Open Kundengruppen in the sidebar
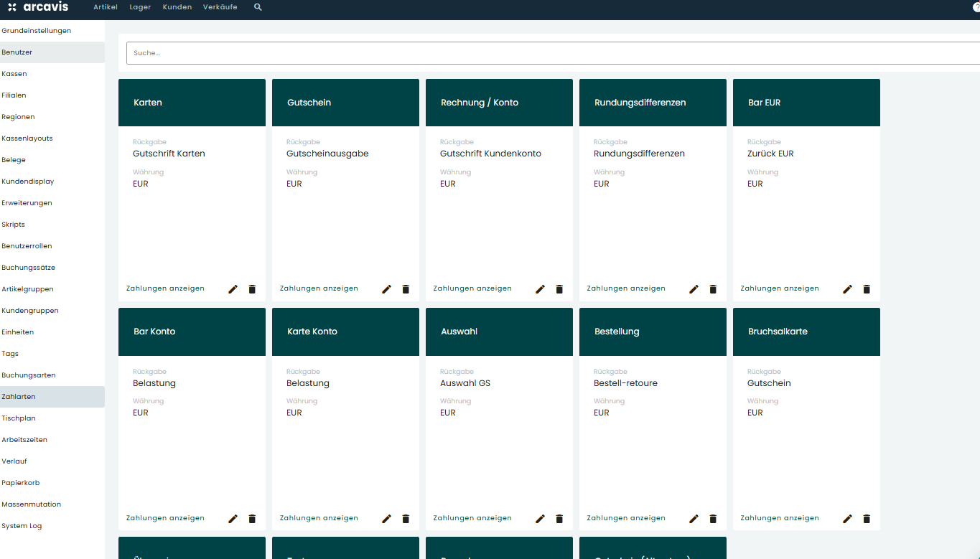The width and height of the screenshot is (980, 559). click(52, 311)
